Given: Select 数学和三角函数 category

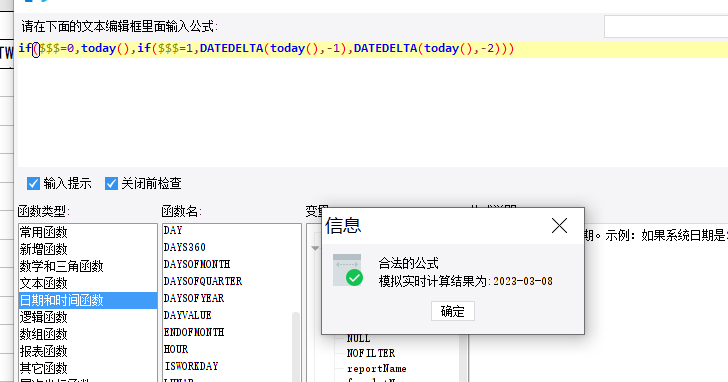Looking at the screenshot, I should coord(88,266).
